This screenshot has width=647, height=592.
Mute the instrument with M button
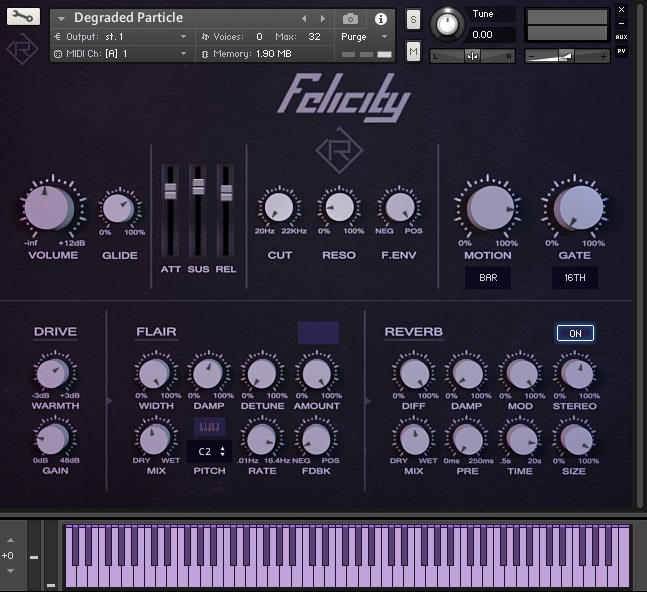413,51
